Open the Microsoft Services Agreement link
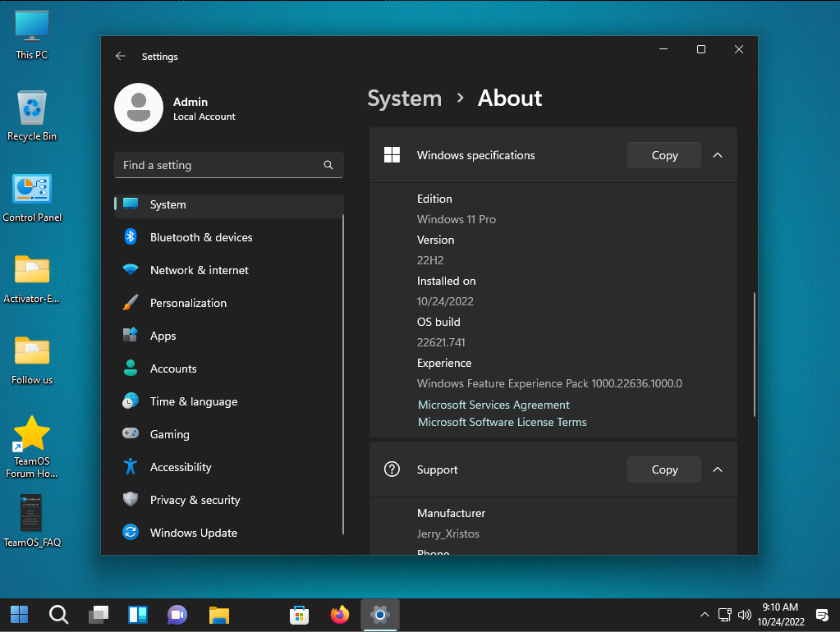Screen dimensions: 840x632 coord(493,405)
